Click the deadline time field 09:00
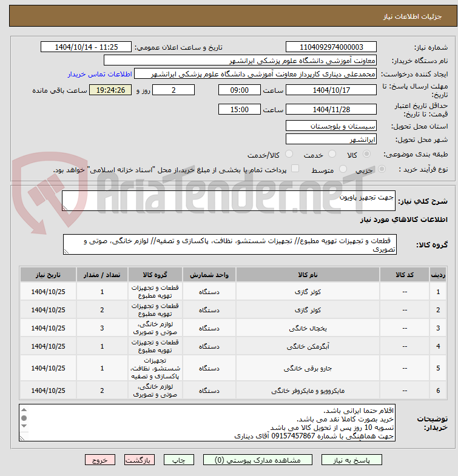Screen dimensions: 458x476 click(x=240, y=90)
